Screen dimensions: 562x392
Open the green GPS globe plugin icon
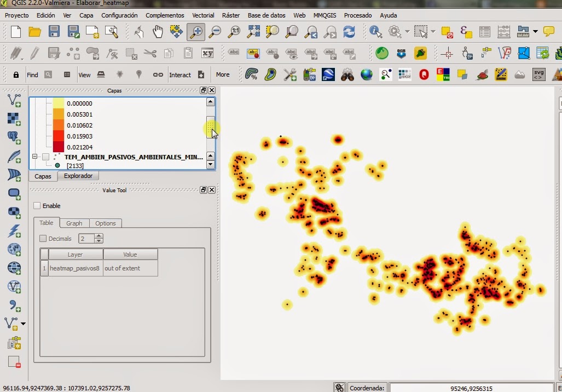pos(382,54)
